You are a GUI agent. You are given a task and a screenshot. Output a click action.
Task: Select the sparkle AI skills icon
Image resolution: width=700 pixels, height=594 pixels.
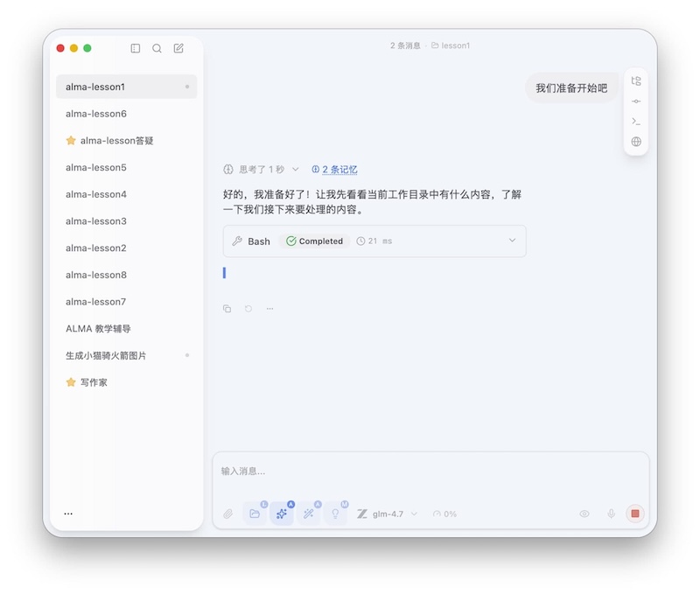click(x=282, y=514)
